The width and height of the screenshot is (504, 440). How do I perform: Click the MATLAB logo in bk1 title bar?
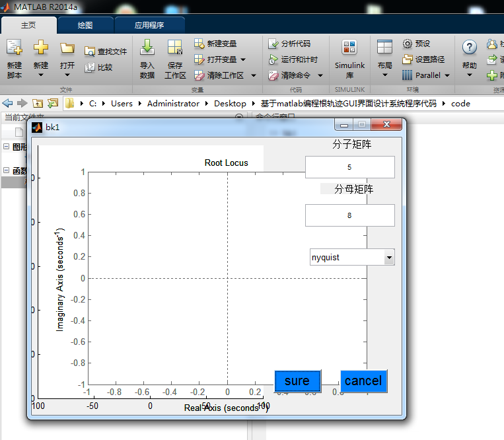(x=37, y=128)
